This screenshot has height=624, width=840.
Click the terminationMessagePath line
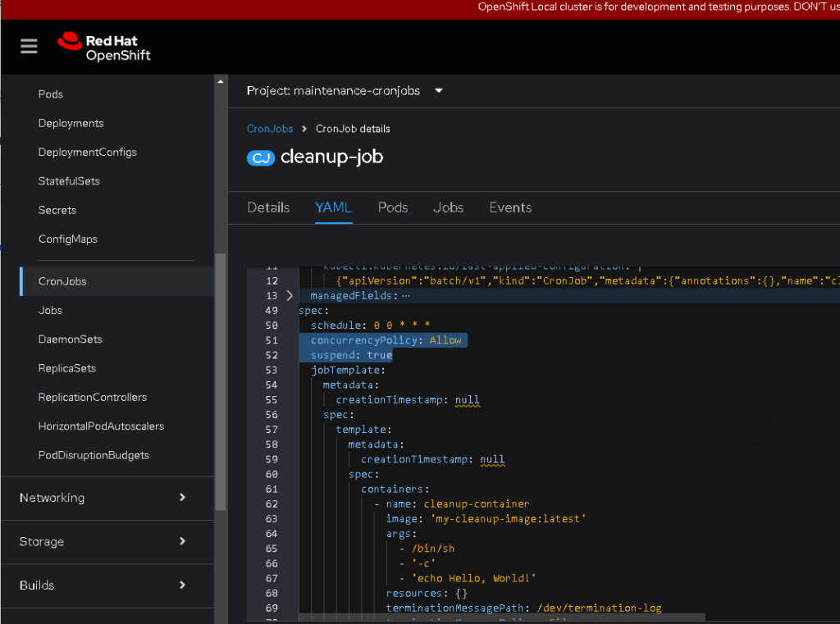[523, 608]
